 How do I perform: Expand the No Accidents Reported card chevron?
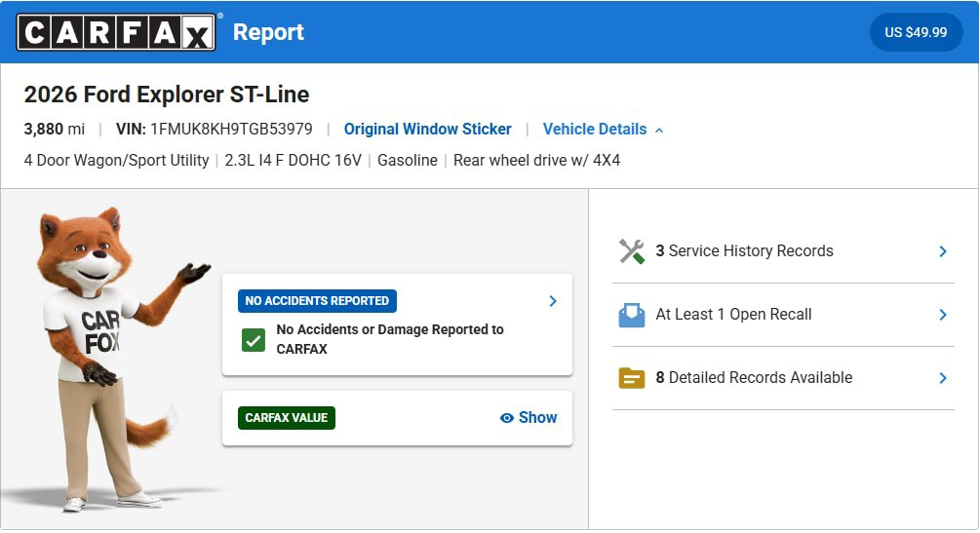coord(553,301)
